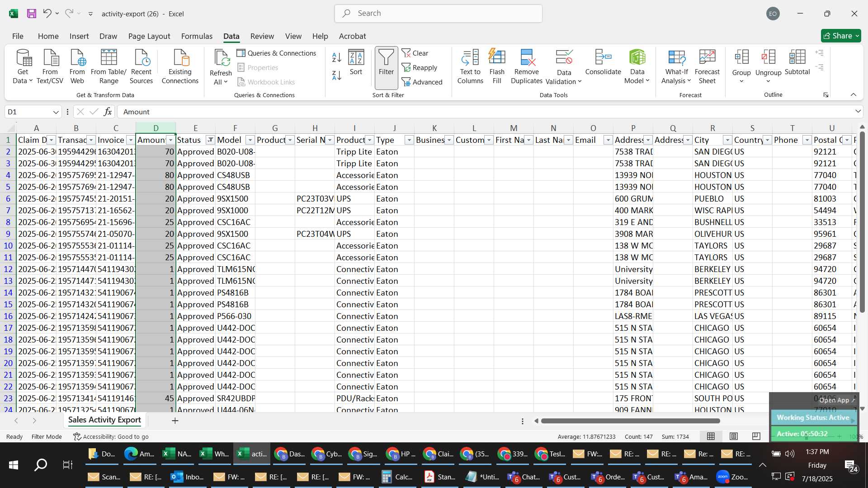Open Existing Connections

[180, 67]
